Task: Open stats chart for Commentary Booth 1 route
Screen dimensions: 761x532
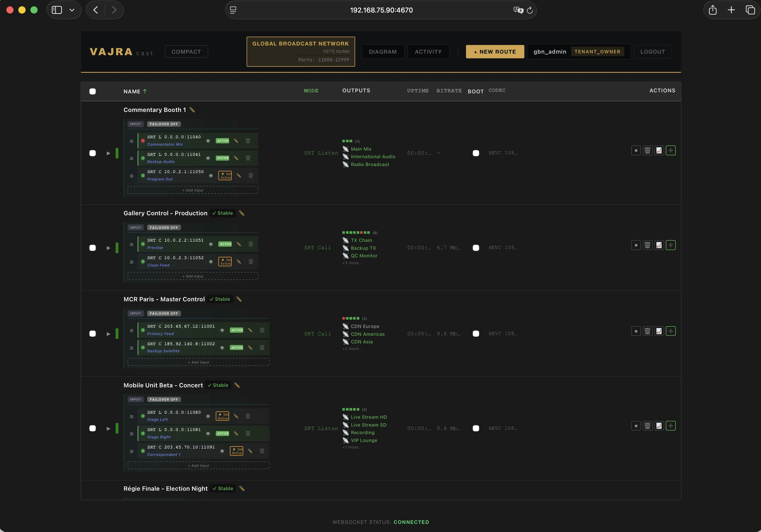Action: point(659,150)
